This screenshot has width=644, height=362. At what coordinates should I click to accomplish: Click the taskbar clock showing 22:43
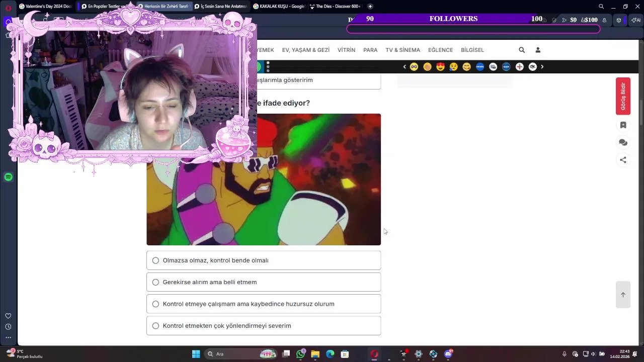[620, 354]
